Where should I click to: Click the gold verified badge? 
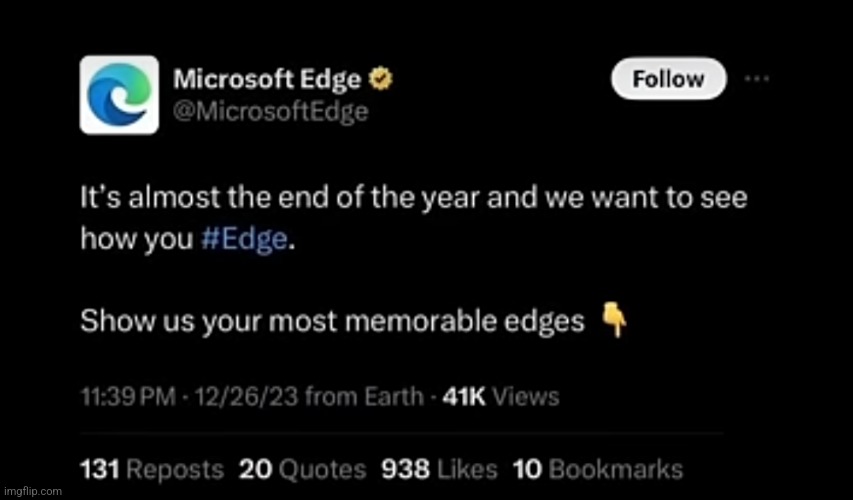[x=381, y=79]
